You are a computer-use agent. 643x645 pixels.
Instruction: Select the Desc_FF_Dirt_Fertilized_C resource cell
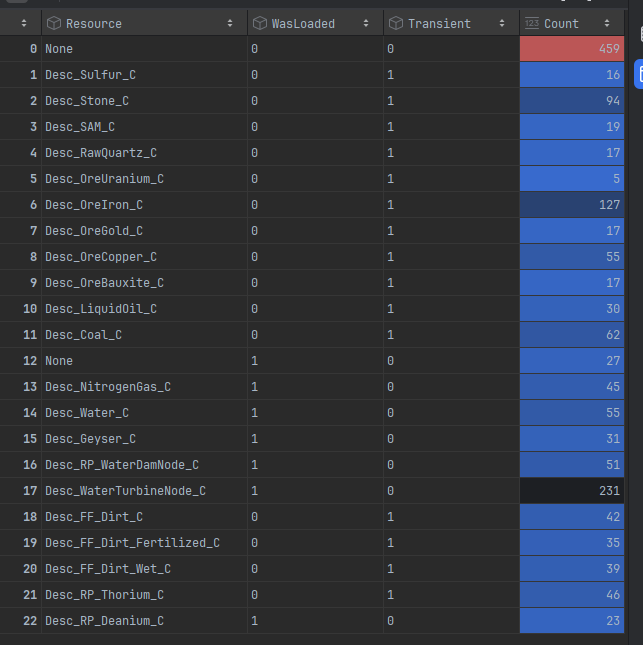[144, 543]
